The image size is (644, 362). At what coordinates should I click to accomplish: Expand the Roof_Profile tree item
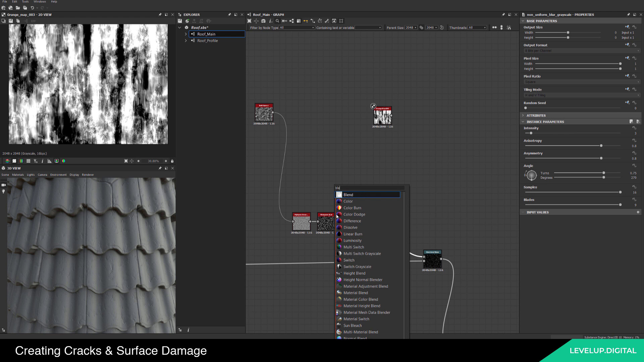pos(186,41)
